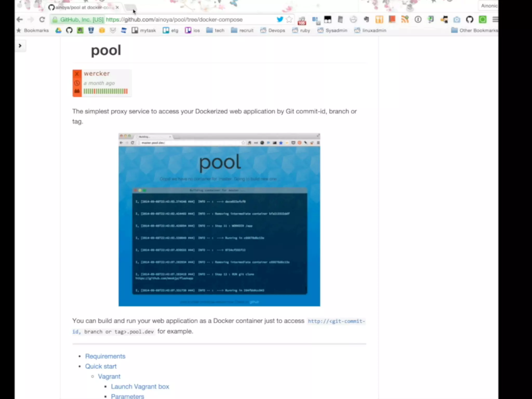Open the Hatena B! bookmark extension

[315, 19]
